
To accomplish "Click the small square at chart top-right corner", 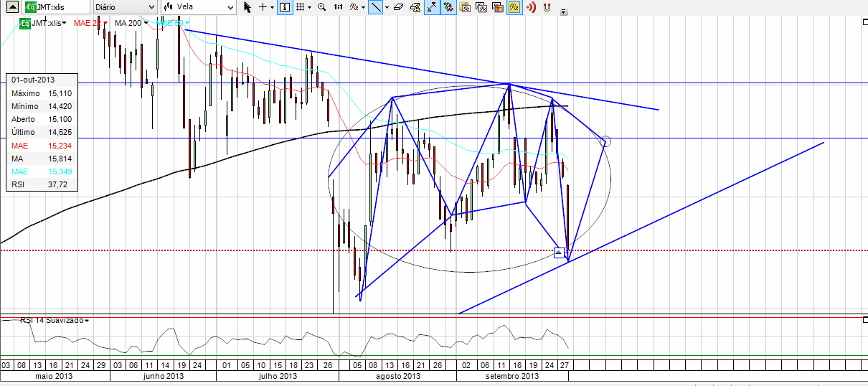I will [x=864, y=22].
